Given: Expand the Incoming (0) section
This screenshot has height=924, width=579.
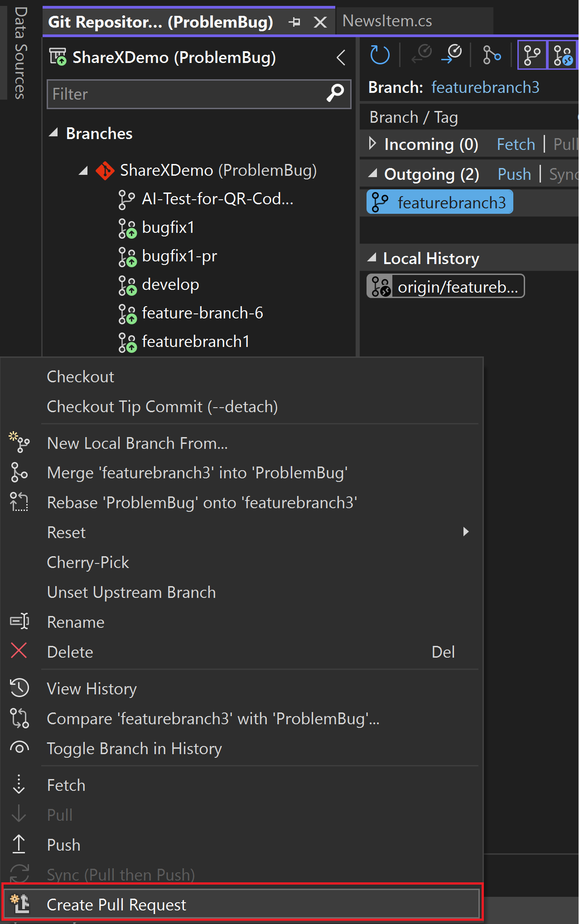Looking at the screenshot, I should pyautogui.click(x=372, y=144).
